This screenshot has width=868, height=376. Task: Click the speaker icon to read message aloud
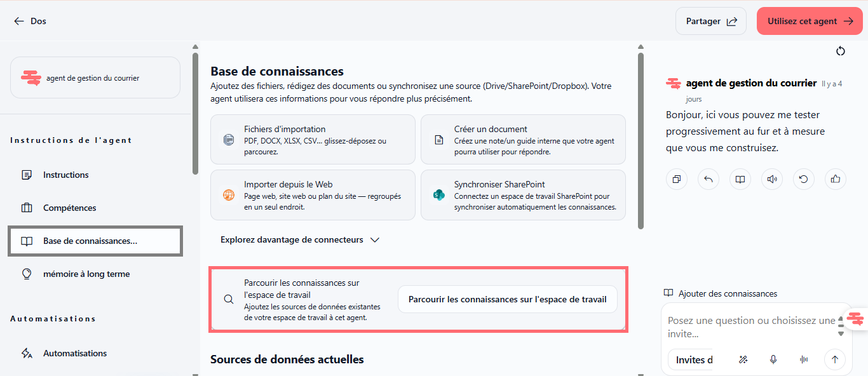[772, 179]
